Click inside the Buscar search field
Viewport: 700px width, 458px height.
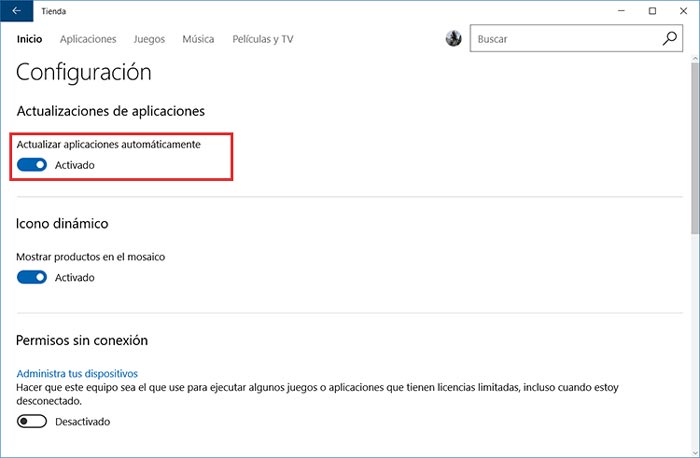pos(565,39)
